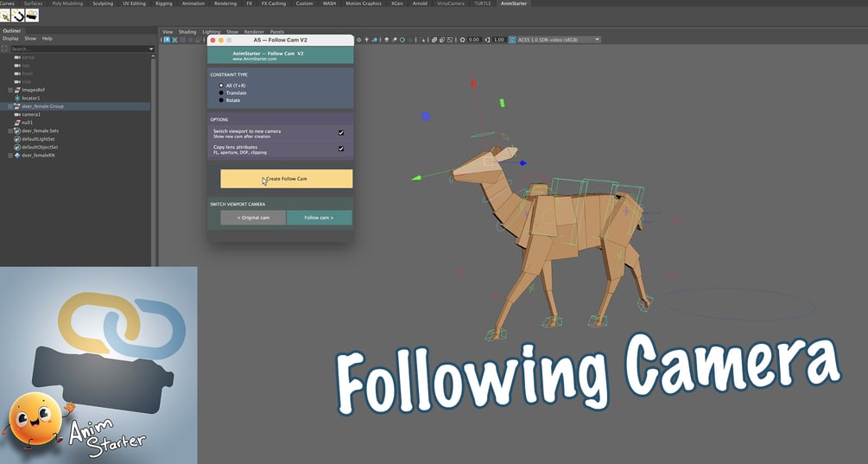Open the Outliner Help menu
868x464 pixels.
[x=47, y=39]
